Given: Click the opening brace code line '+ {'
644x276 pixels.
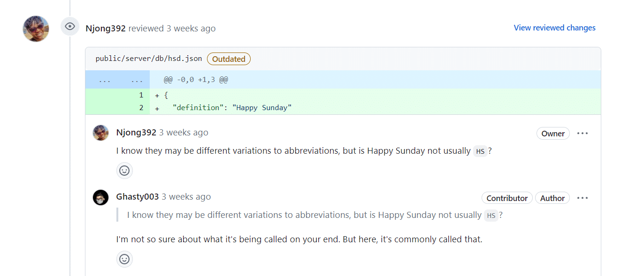Looking at the screenshot, I should [x=161, y=95].
